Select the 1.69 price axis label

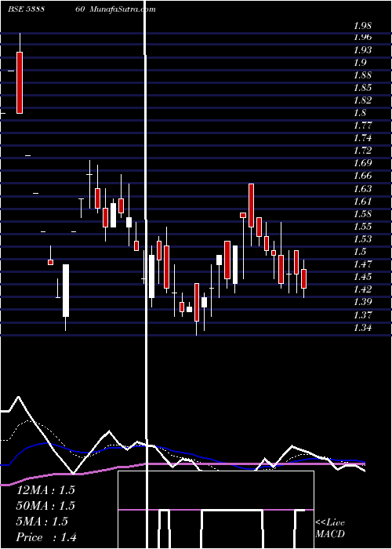pyautogui.click(x=362, y=163)
